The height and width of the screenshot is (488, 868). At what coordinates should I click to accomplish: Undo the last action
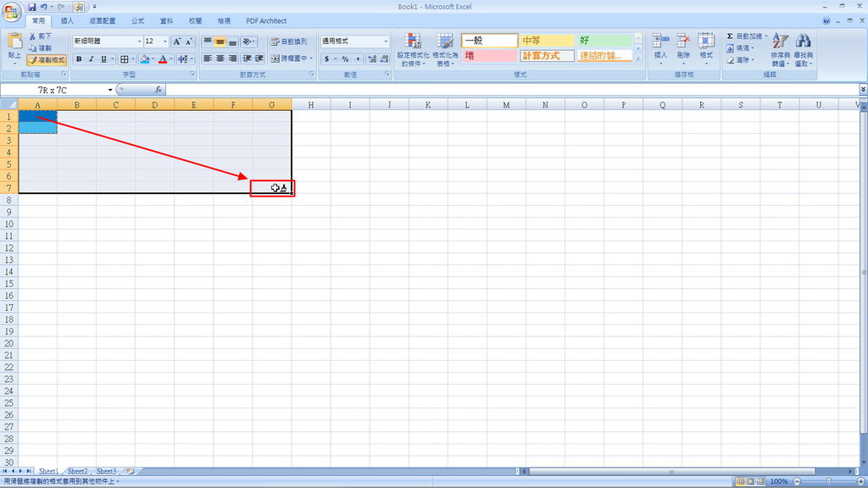tap(44, 7)
